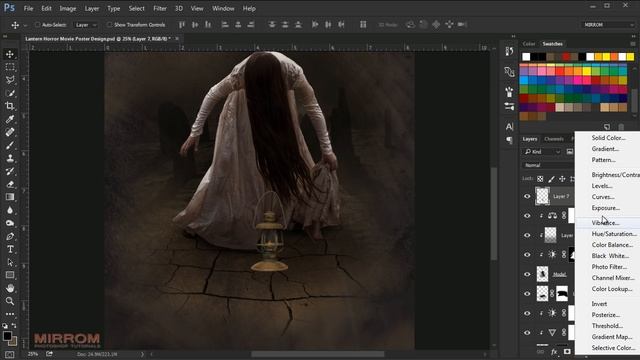This screenshot has width=640, height=360.
Task: Open the Edit Toolbar ellipsis
Action: 10,314
